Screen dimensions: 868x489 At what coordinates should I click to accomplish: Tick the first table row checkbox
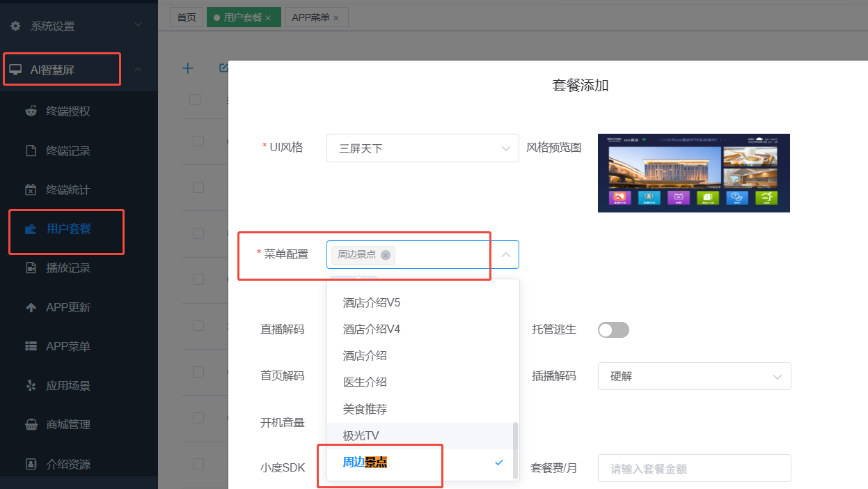[198, 141]
